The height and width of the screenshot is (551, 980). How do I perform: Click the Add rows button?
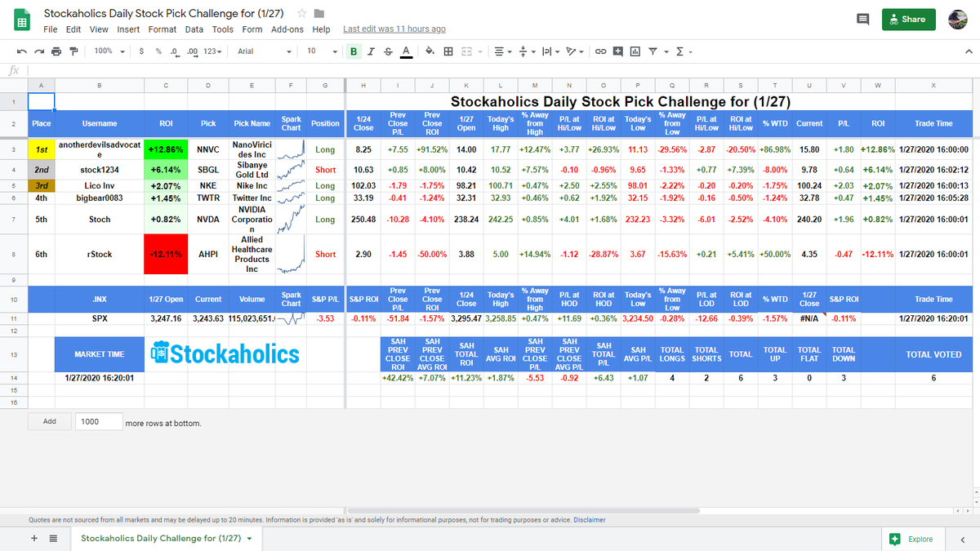pos(50,422)
